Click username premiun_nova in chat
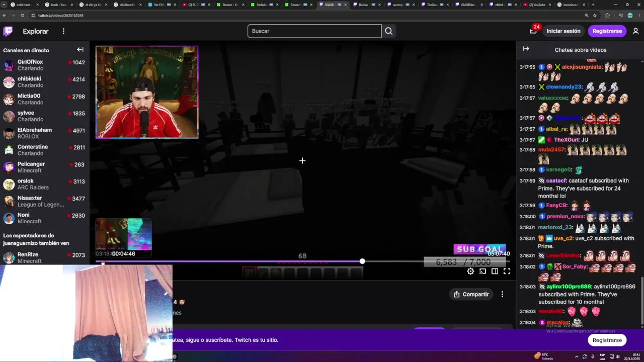This screenshot has width=644, height=362. coord(565,217)
